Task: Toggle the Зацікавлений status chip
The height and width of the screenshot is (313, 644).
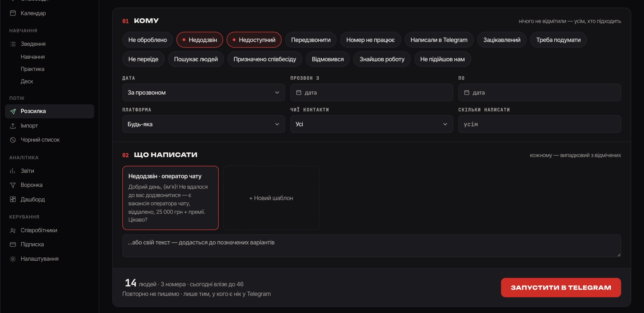Action: pyautogui.click(x=502, y=40)
